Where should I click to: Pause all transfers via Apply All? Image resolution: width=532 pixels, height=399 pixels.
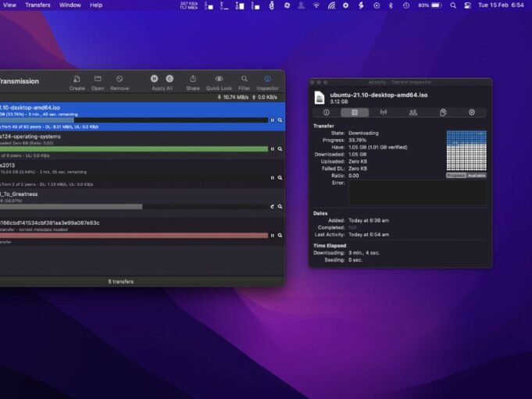click(155, 79)
